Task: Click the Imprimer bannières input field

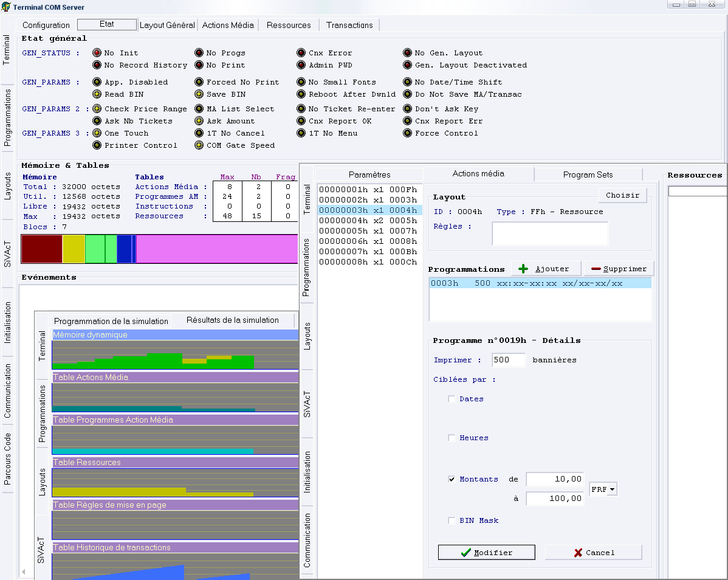Action: point(509,360)
